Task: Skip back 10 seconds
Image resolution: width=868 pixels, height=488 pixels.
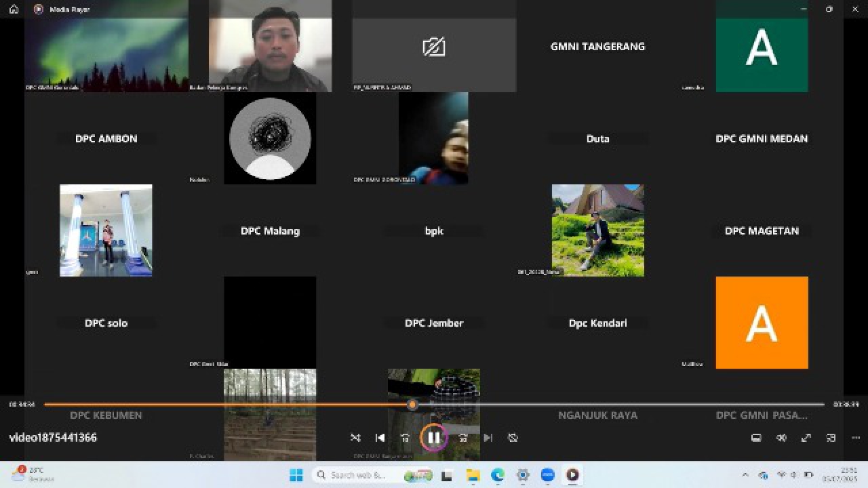Action: coord(405,438)
